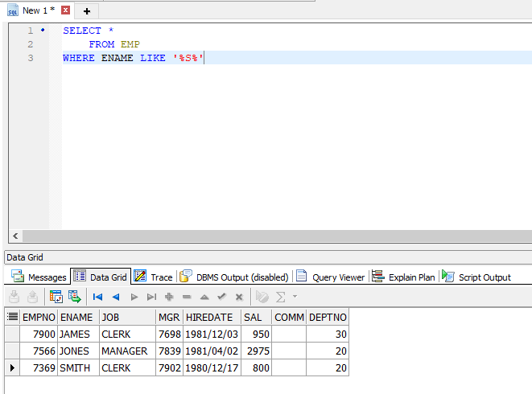The width and height of the screenshot is (532, 394).
Task: Click the disabled download arrow icon
Action: coord(14,297)
